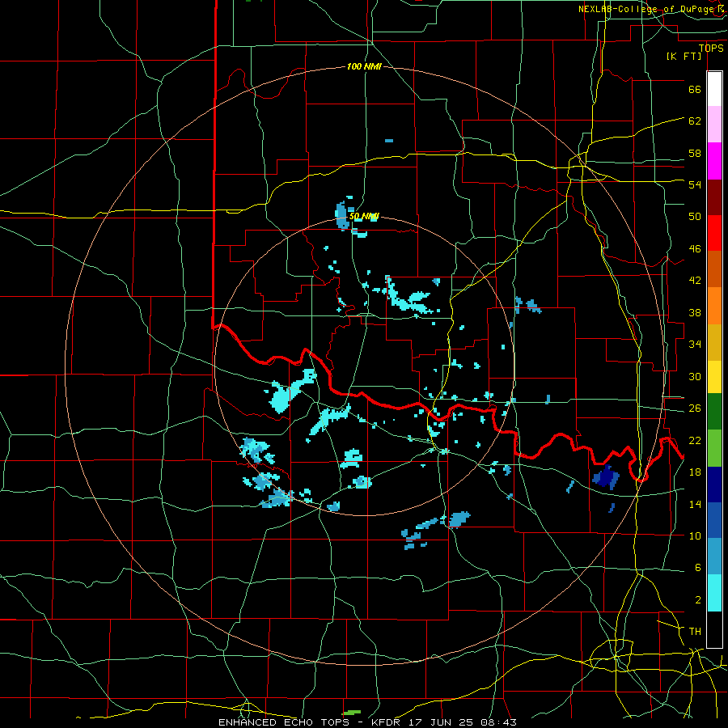
Task: Click the navy 18 kft legend swatch
Action: pos(714,485)
